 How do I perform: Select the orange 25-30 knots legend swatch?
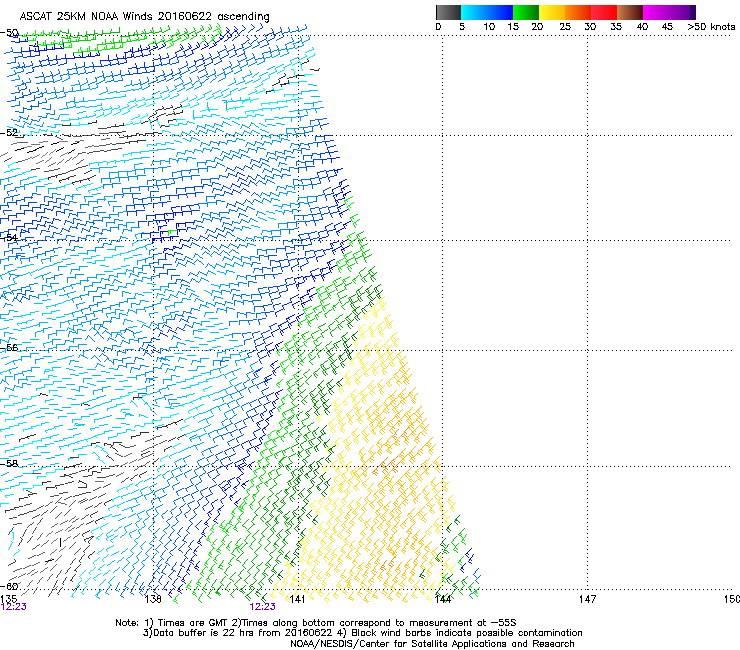578,12
